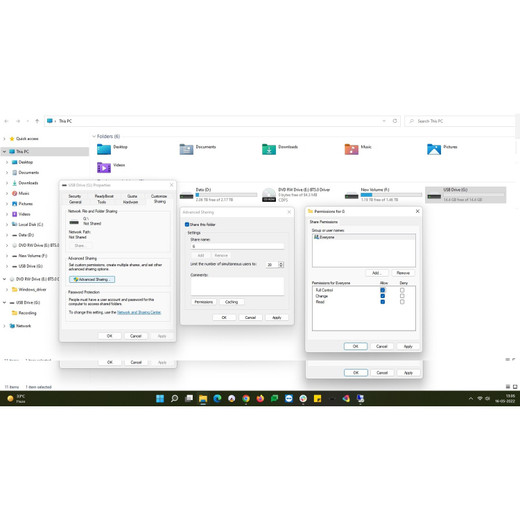Image resolution: width=520 pixels, height=520 pixels.
Task: Expand Quick access in the sidebar
Action: pyautogui.click(x=4, y=139)
